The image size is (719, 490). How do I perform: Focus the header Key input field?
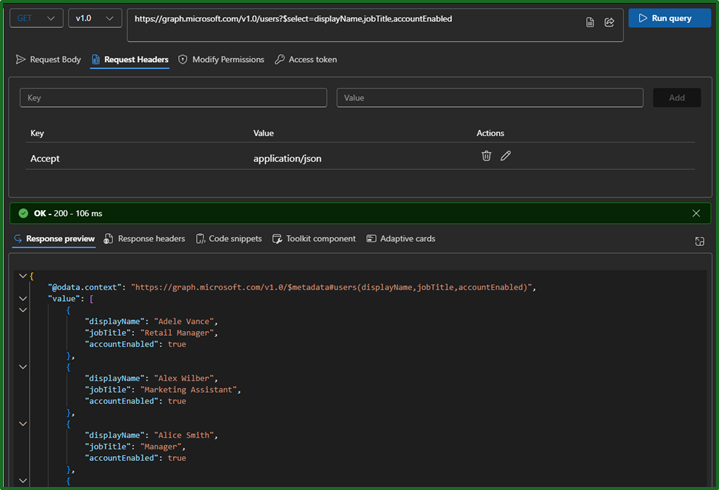click(173, 98)
